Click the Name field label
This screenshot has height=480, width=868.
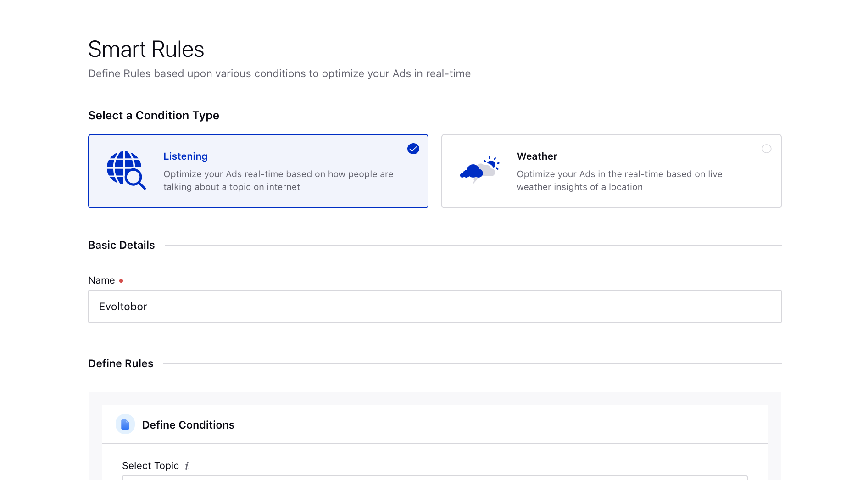(101, 280)
